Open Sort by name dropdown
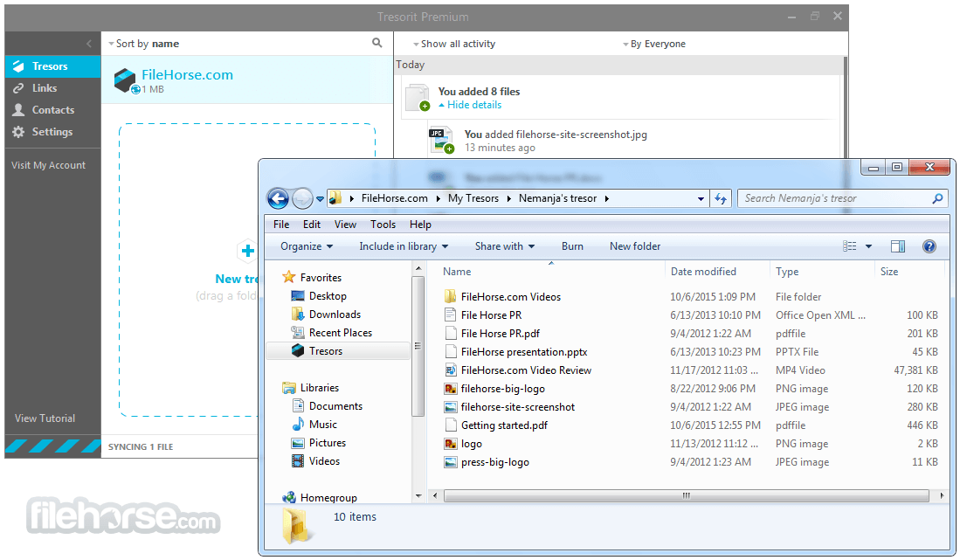Screen dimensions: 960x560 tap(144, 44)
